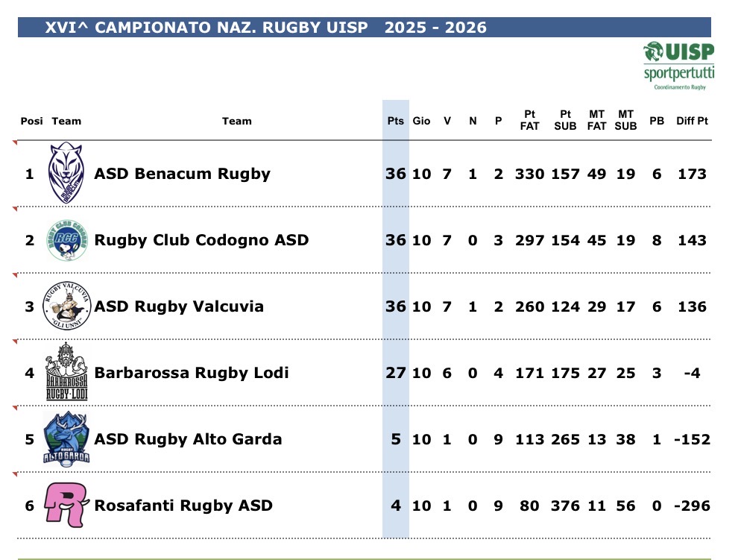Click the Pts column header
This screenshot has width=741, height=560.
pyautogui.click(x=395, y=121)
